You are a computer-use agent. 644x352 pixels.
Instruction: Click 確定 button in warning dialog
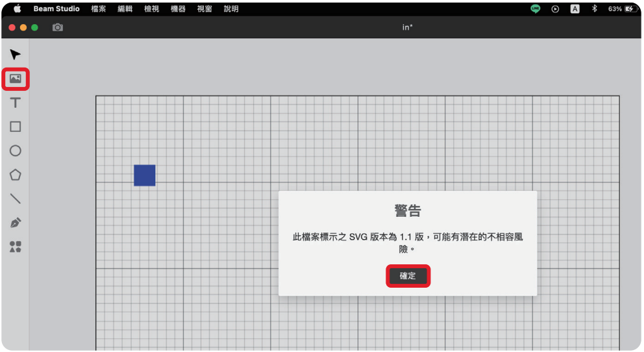point(408,276)
